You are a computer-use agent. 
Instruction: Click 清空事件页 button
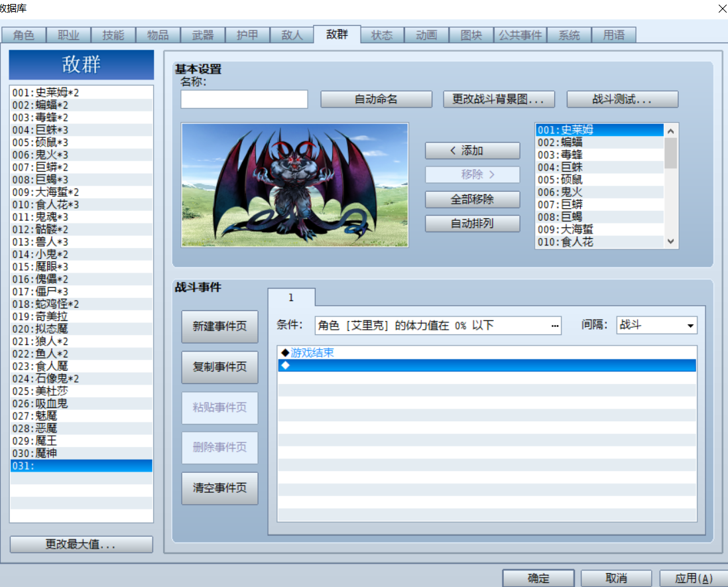219,488
